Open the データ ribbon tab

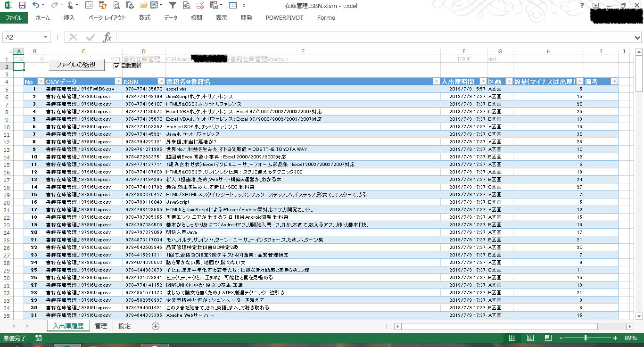[x=171, y=18]
